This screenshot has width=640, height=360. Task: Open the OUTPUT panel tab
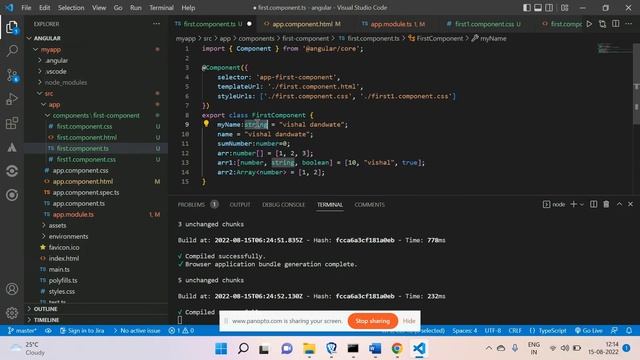(240, 204)
